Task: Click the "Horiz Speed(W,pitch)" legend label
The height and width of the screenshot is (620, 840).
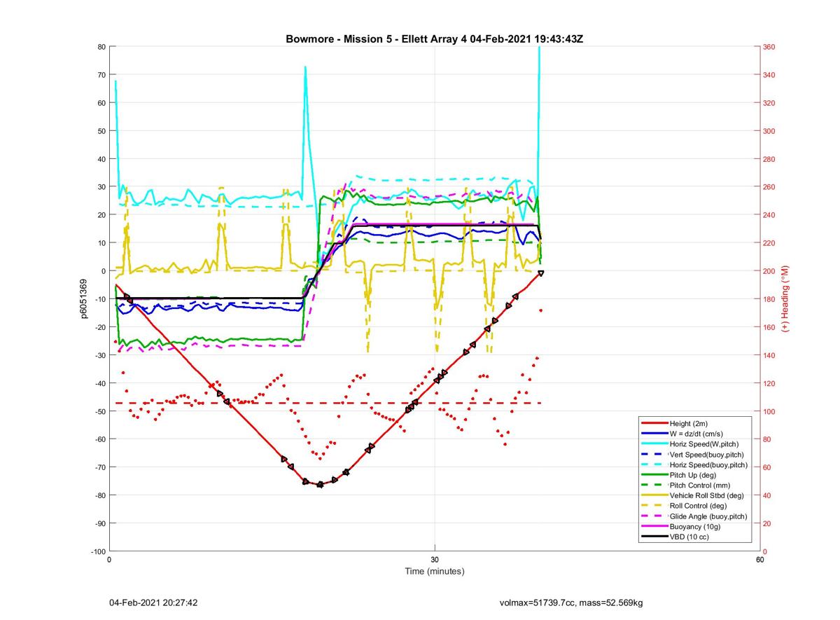Action: (x=704, y=443)
